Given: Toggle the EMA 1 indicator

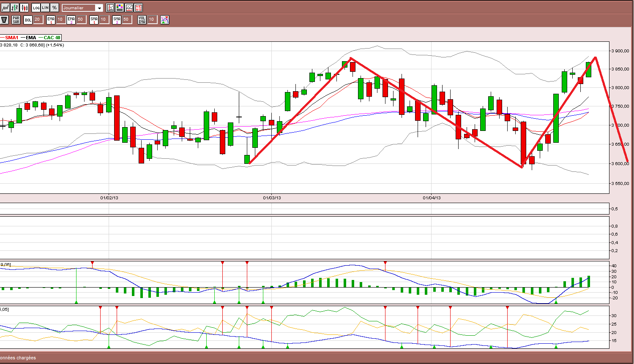Looking at the screenshot, I should (x=51, y=19).
